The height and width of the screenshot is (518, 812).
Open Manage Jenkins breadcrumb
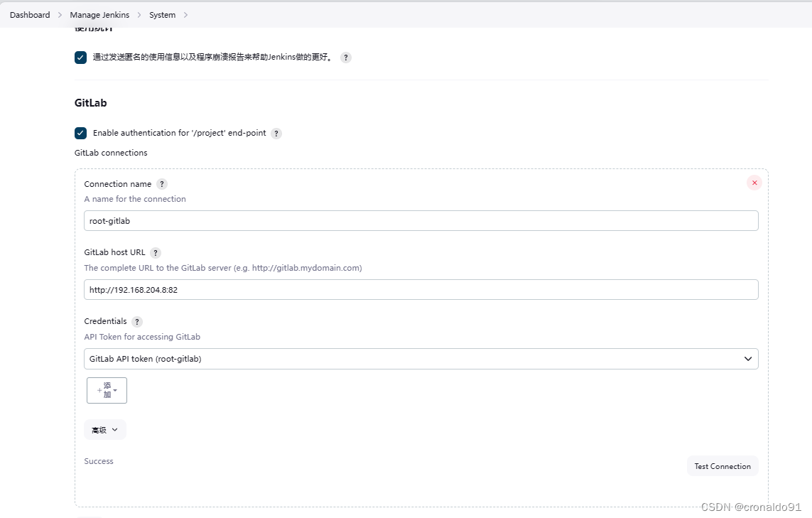tap(99, 15)
